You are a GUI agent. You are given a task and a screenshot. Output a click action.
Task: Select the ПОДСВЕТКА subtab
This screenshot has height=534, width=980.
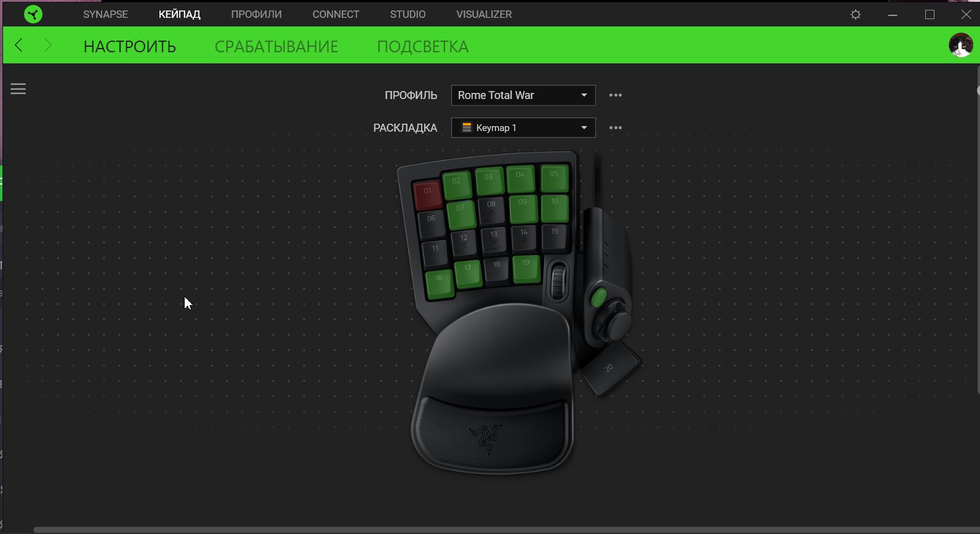[423, 47]
